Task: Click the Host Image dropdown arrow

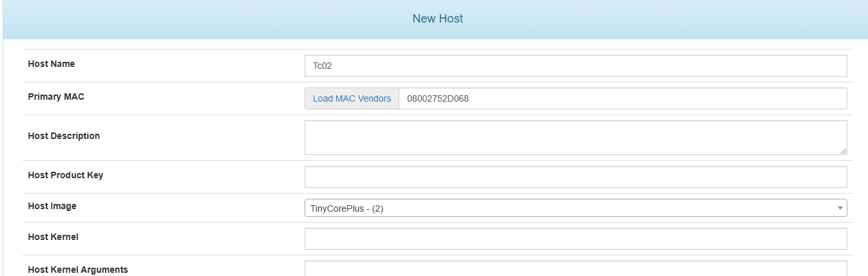Action: pyautogui.click(x=840, y=208)
